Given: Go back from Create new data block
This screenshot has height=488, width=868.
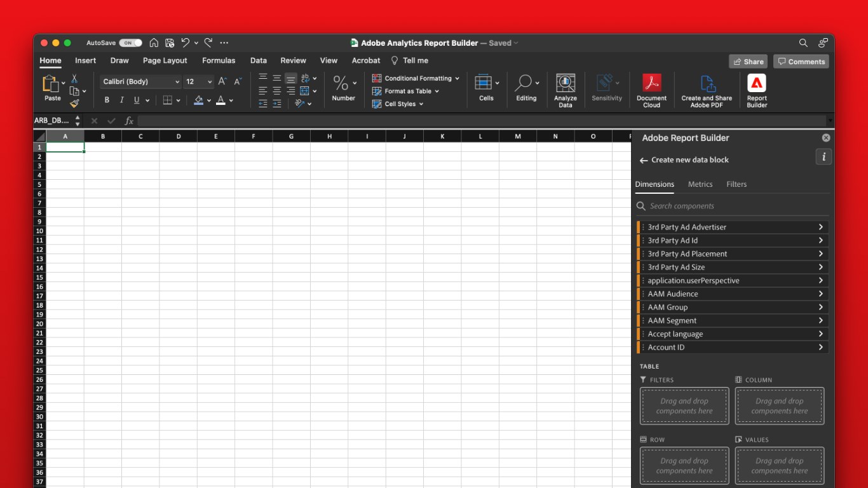Looking at the screenshot, I should pos(644,160).
